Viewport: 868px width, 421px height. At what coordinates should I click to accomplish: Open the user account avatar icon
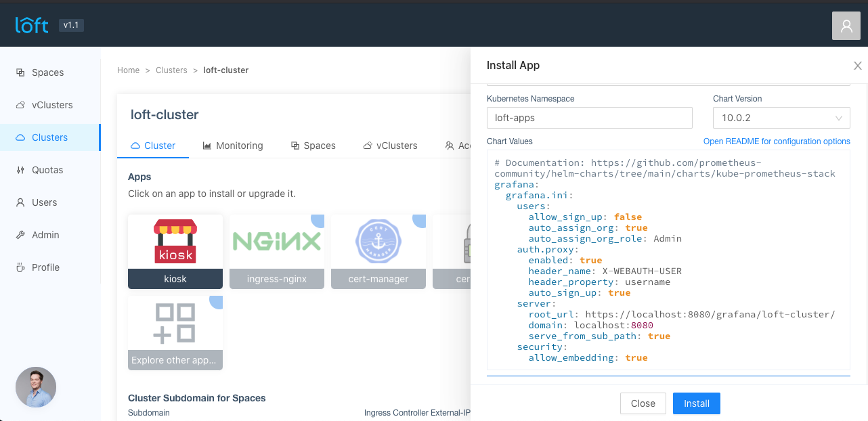[x=846, y=26]
